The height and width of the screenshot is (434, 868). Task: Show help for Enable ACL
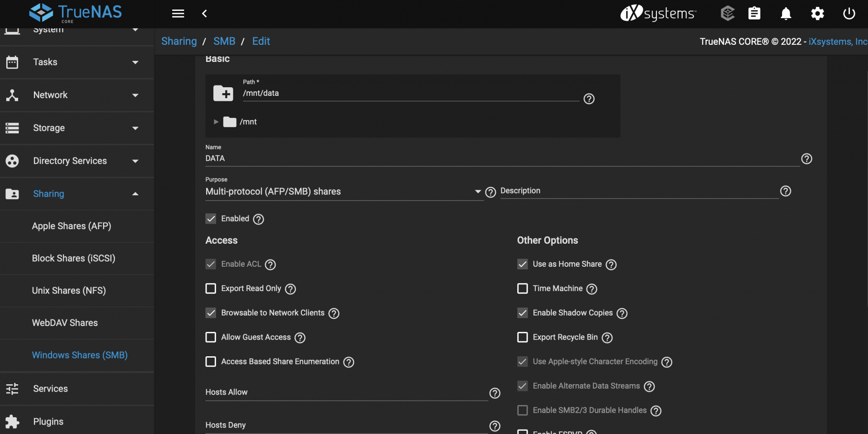270,264
